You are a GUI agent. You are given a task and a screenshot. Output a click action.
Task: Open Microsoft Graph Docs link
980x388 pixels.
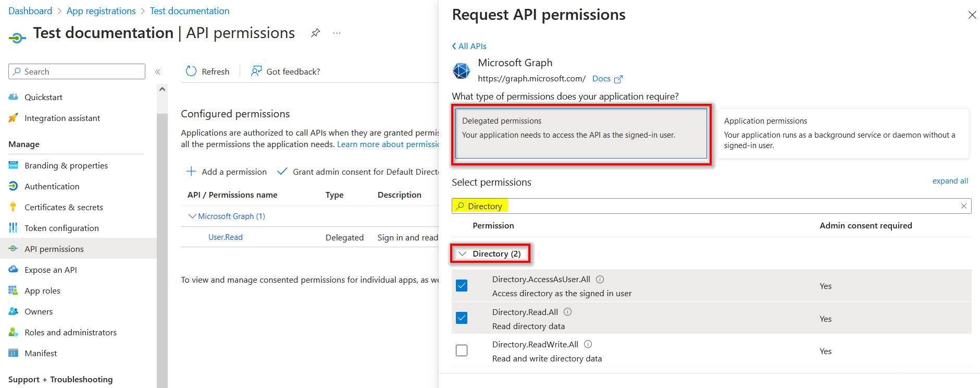(601, 79)
